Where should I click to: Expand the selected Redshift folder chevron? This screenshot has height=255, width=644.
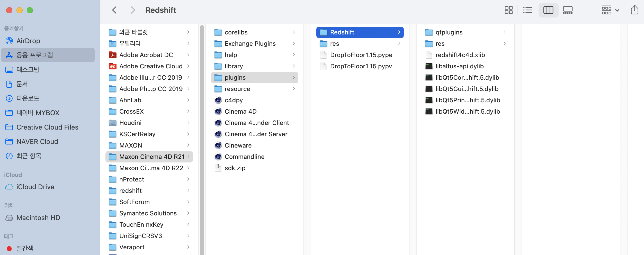(399, 32)
